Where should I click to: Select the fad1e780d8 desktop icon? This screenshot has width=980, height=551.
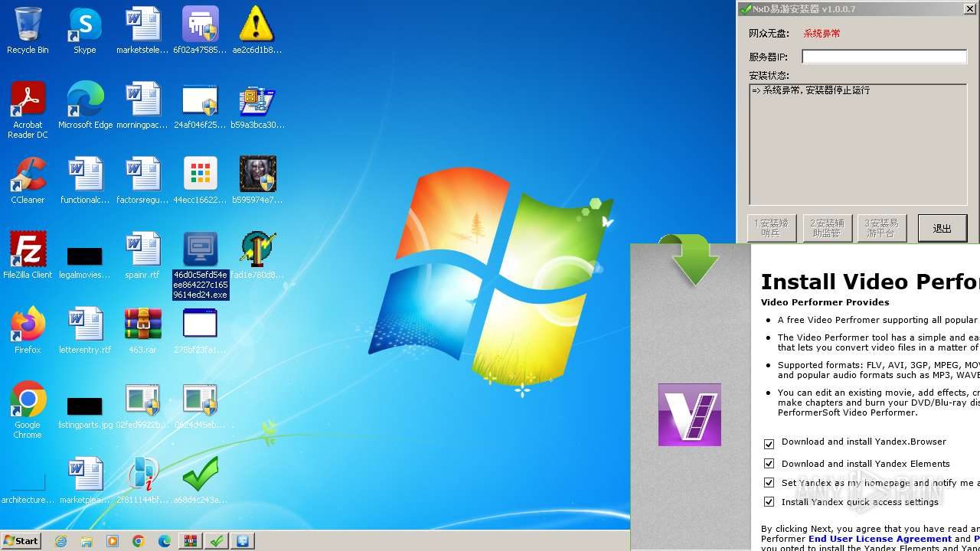pyautogui.click(x=257, y=256)
